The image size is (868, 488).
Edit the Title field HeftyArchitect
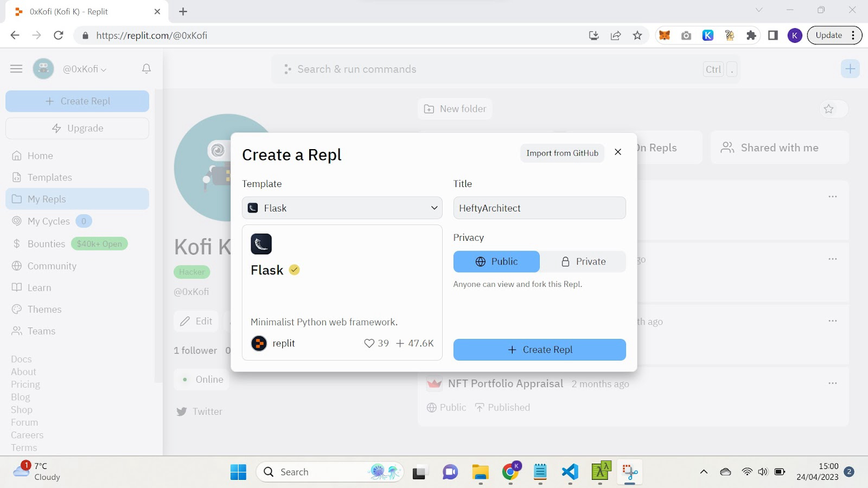[x=539, y=208]
